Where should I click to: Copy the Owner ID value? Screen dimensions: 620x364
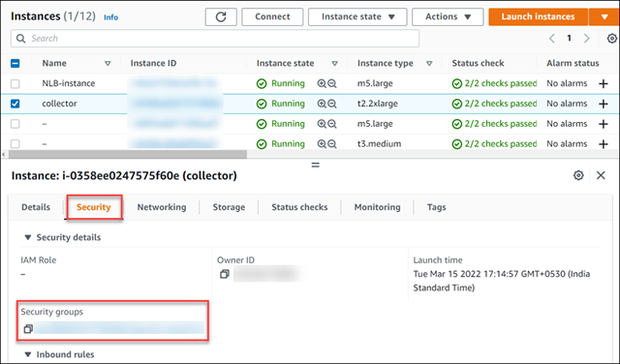point(225,274)
